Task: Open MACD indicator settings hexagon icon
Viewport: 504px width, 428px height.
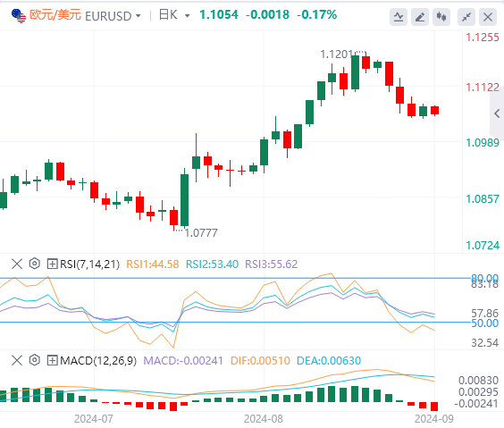Action: click(x=34, y=360)
